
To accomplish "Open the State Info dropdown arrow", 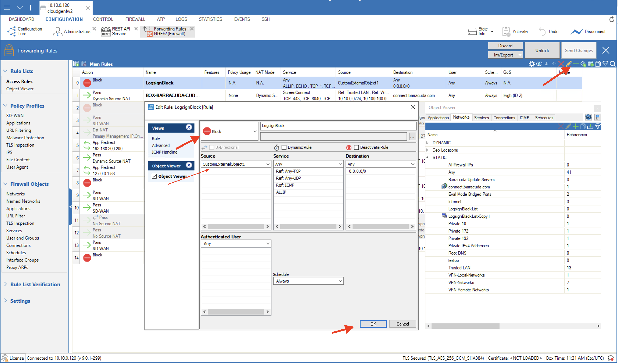I will (492, 32).
